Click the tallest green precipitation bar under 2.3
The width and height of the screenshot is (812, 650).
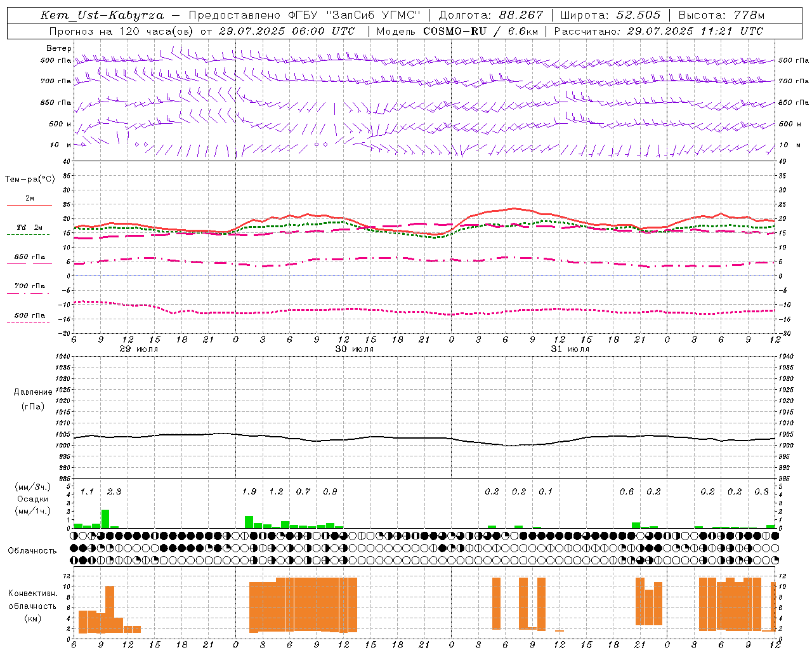105,519
